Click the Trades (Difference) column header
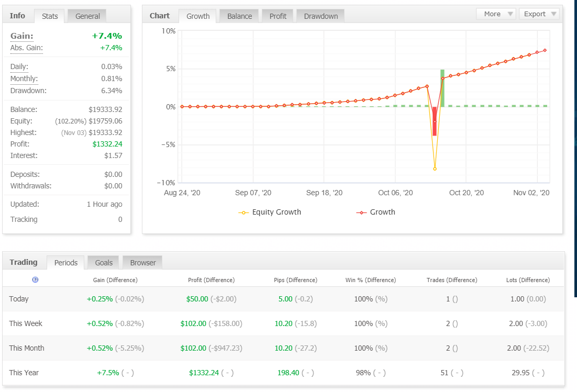Image resolution: width=577 pixels, height=392 pixels. (452, 280)
